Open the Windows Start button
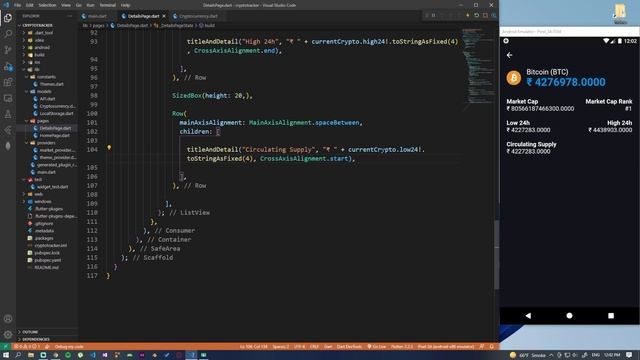Screen dimensions: 640x360 (6, 355)
